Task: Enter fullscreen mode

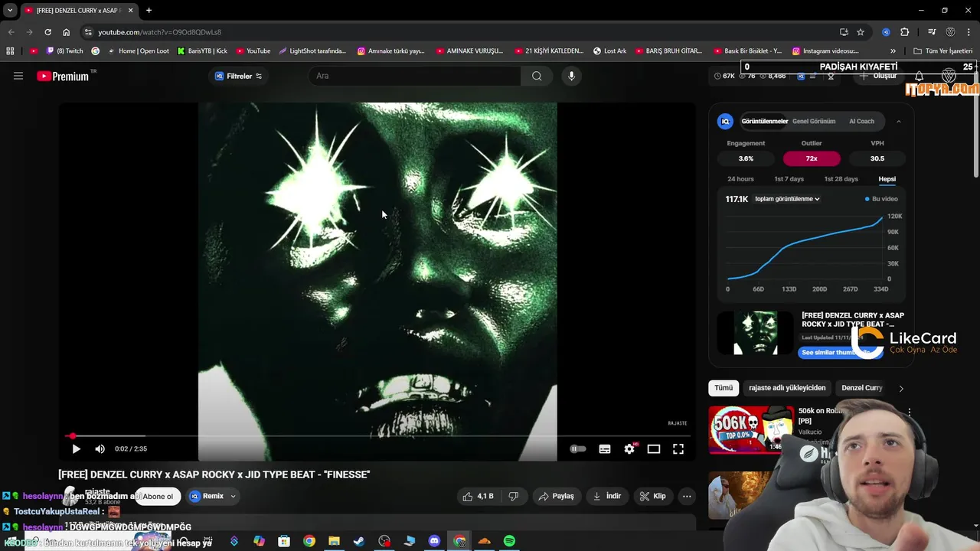Action: click(x=678, y=449)
